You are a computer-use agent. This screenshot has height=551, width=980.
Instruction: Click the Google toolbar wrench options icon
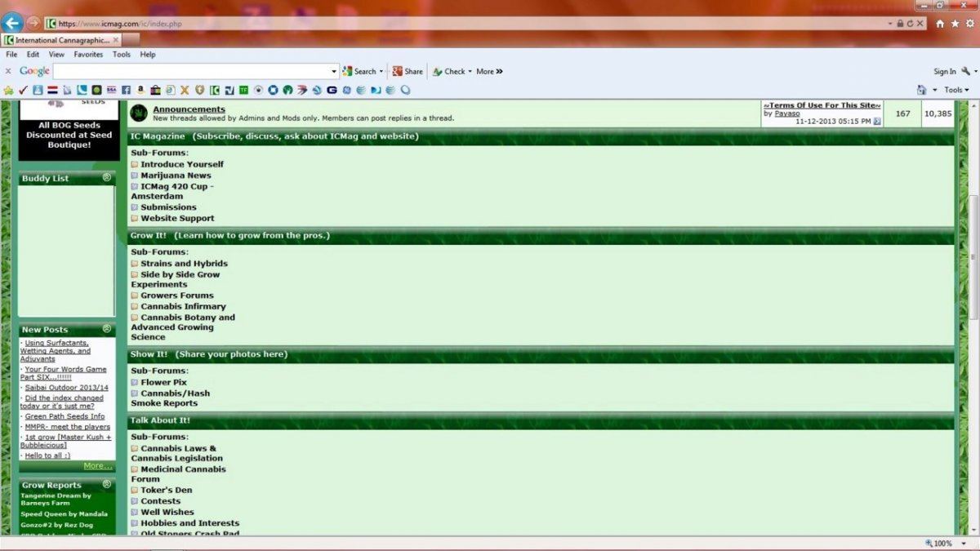965,71
